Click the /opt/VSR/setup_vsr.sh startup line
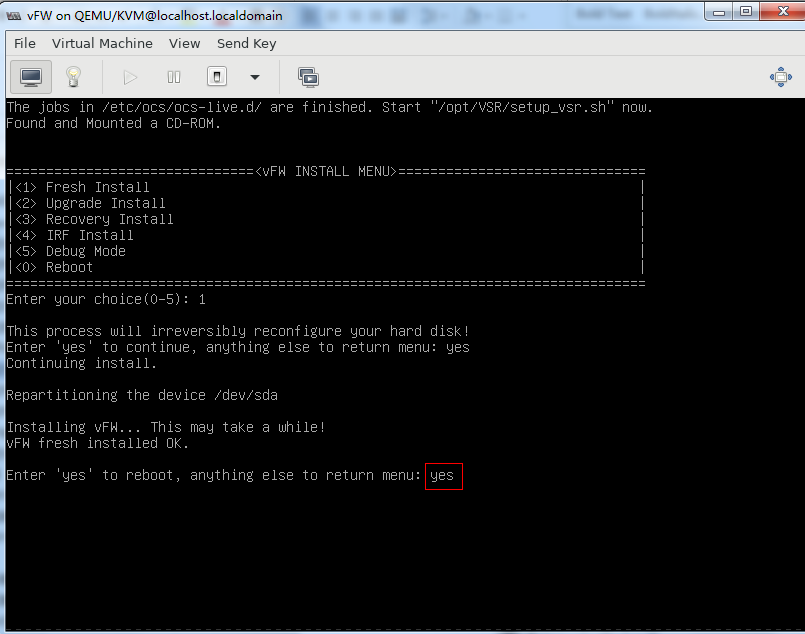This screenshot has height=634, width=805. (329, 107)
